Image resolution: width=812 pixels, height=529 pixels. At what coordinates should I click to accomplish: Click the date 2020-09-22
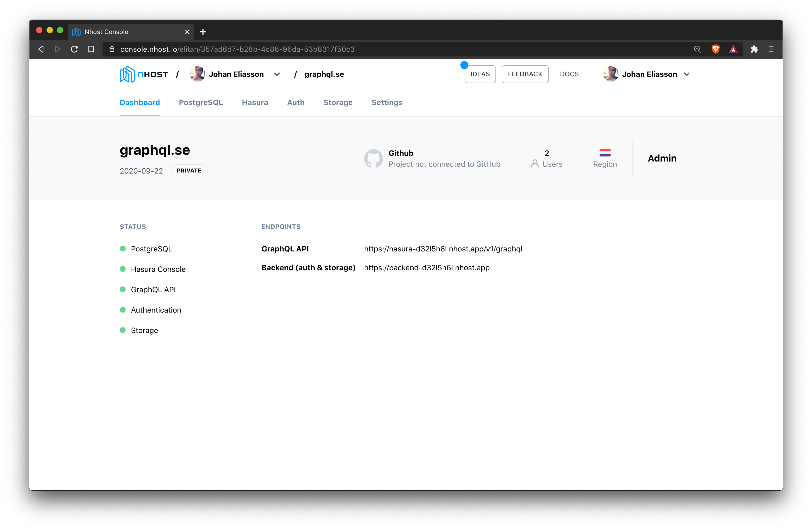(141, 171)
